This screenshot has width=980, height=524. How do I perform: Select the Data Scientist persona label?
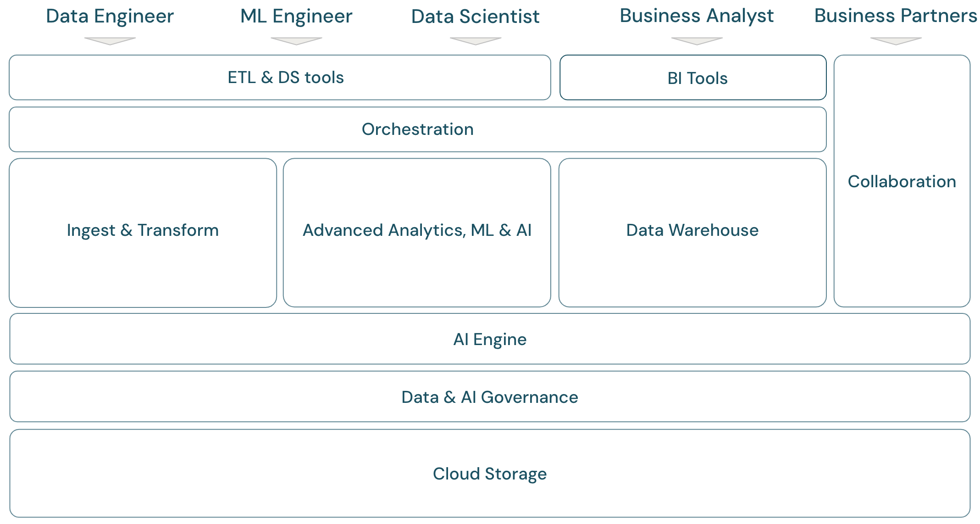pos(475,17)
